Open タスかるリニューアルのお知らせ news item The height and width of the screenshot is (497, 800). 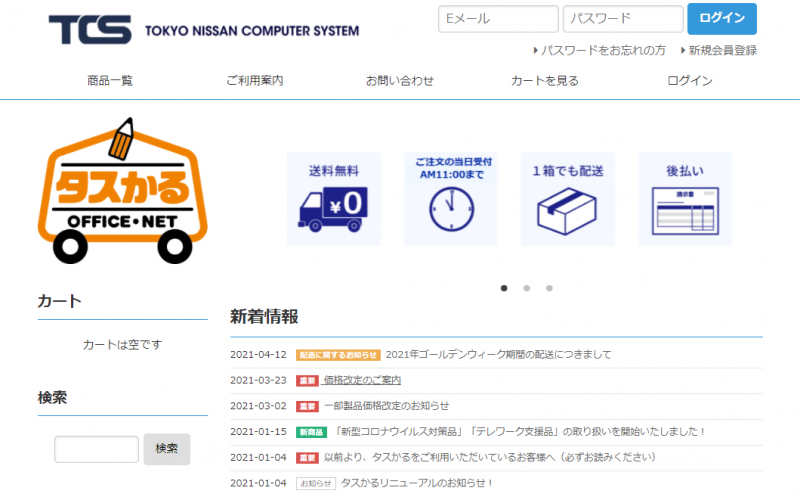tap(417, 483)
